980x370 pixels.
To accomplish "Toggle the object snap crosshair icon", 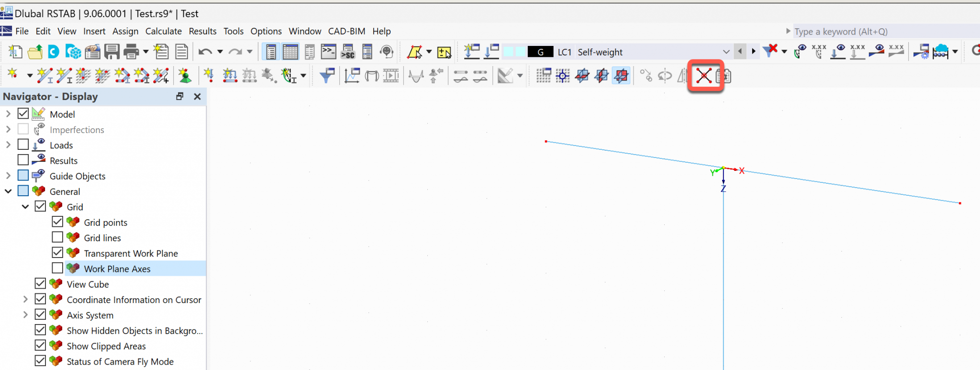I will coord(563,76).
